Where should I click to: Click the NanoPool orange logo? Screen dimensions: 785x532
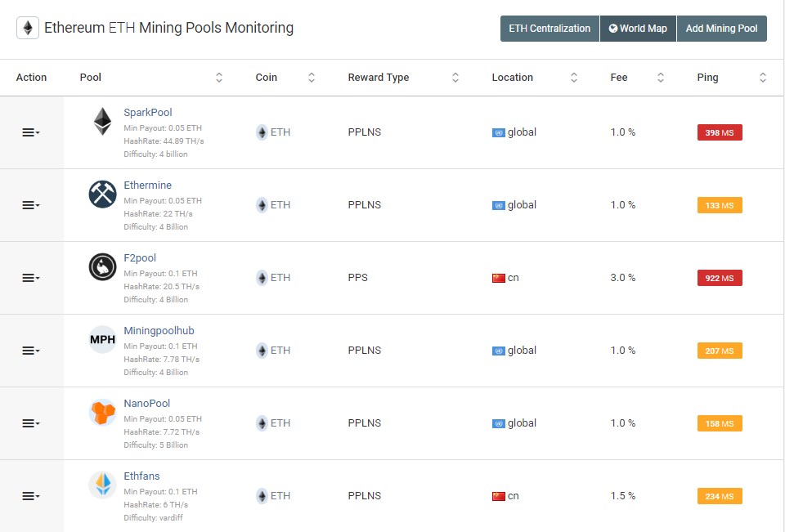click(x=101, y=412)
